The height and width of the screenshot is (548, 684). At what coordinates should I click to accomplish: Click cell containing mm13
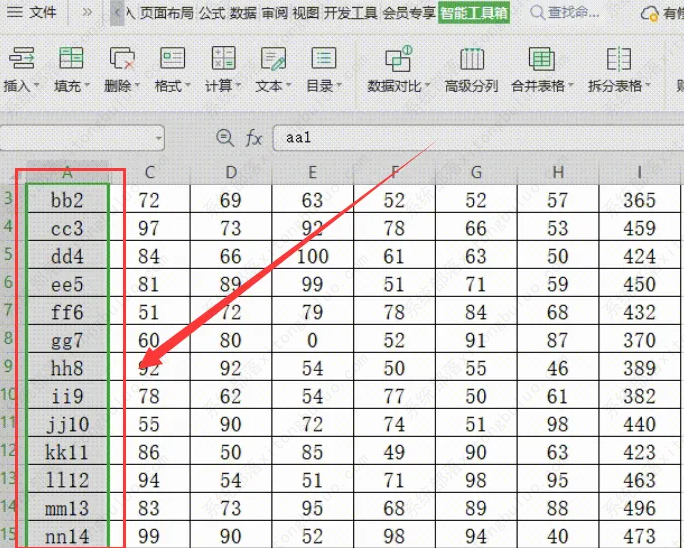(67, 508)
